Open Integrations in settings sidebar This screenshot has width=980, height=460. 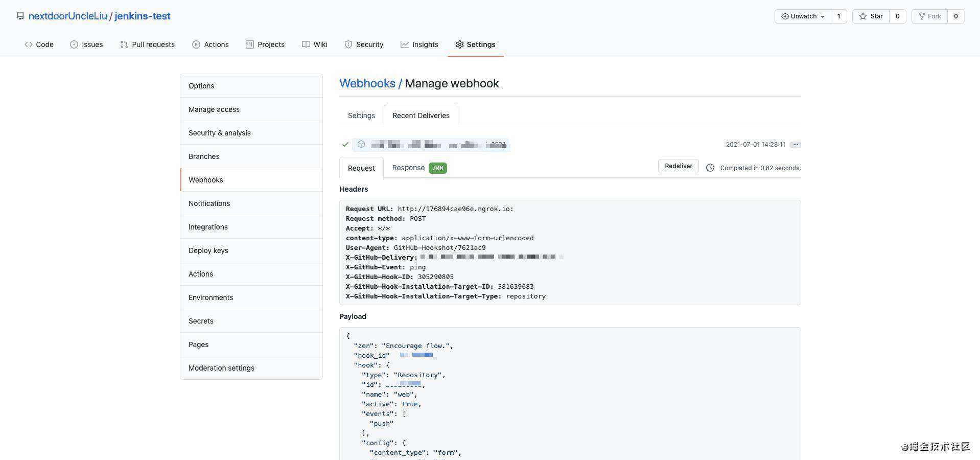[251, 227]
